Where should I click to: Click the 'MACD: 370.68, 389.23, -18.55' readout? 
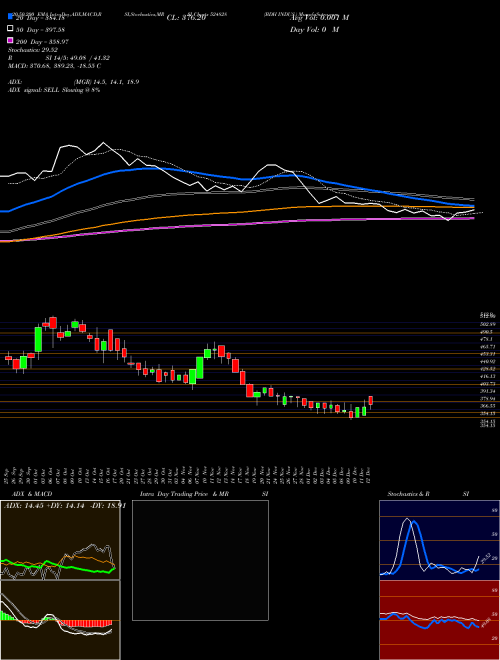point(54,66)
